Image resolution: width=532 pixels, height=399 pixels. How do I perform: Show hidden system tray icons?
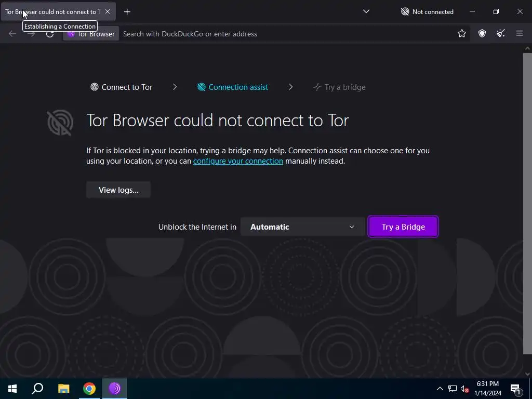pos(440,389)
